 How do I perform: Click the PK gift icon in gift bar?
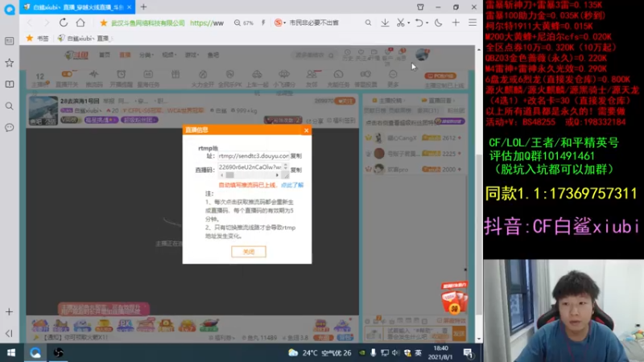tap(125, 326)
